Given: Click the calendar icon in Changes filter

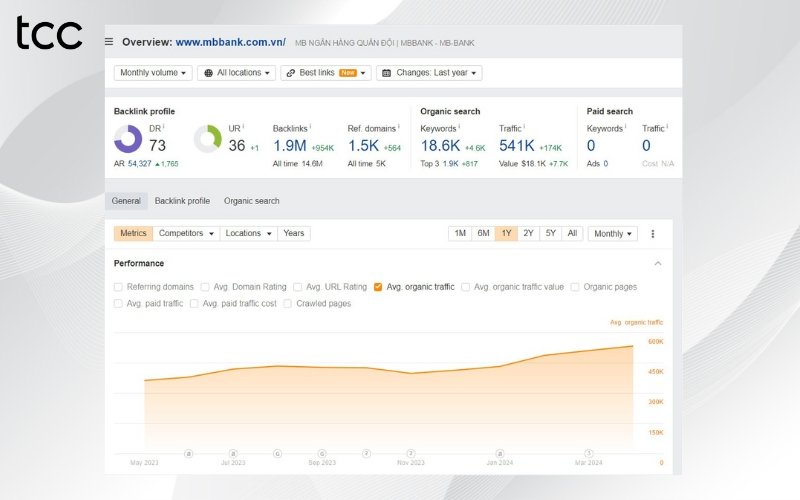Looking at the screenshot, I should click(x=387, y=73).
